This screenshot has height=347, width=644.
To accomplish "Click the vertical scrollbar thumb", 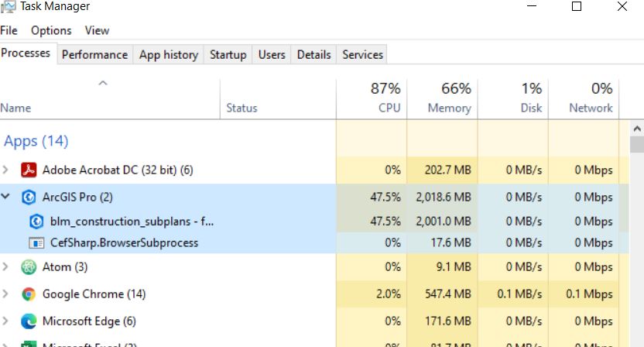I will [x=637, y=145].
